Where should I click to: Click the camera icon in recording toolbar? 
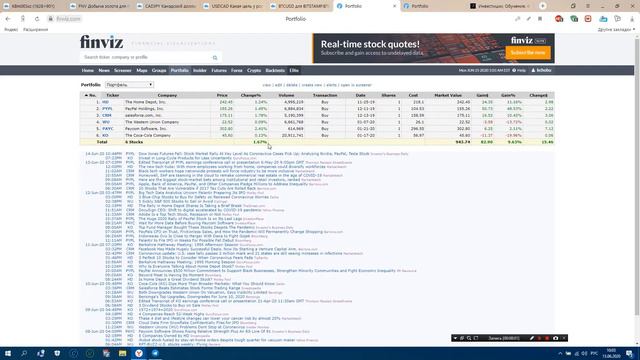[556, 338]
